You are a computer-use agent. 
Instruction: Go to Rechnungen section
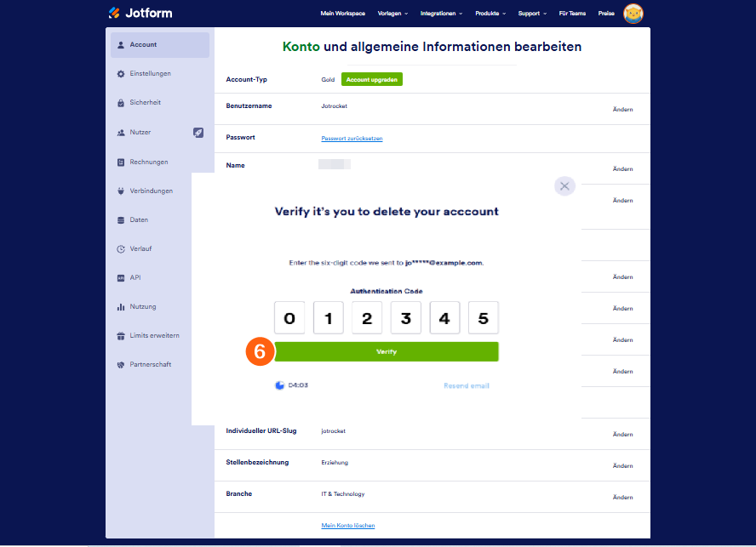point(148,162)
